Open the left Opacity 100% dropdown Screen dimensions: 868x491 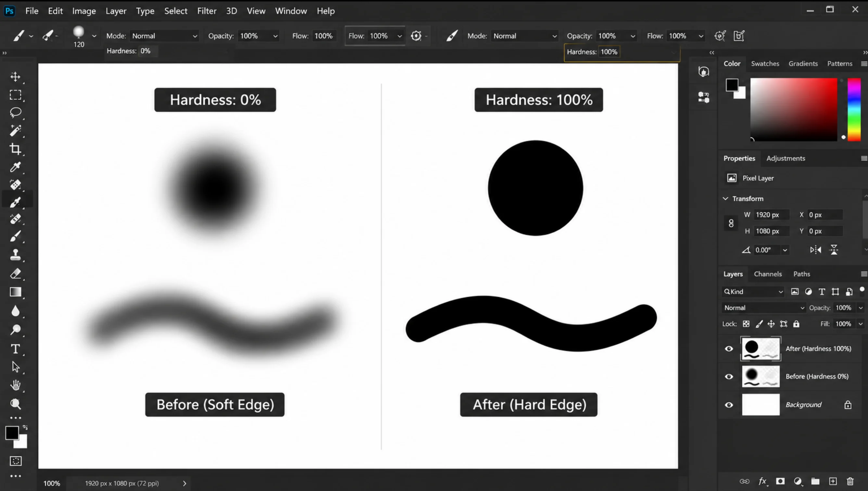pos(258,36)
